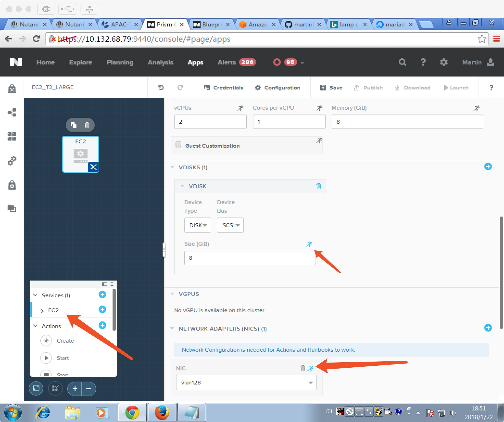This screenshot has height=422, width=504.
Task: Toggle runtime marker for Guest Customization
Action: (x=319, y=141)
